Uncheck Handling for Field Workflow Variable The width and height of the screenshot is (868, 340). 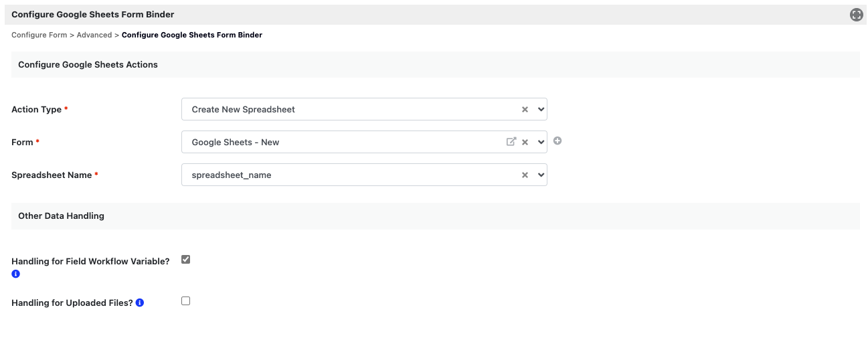coord(186,260)
